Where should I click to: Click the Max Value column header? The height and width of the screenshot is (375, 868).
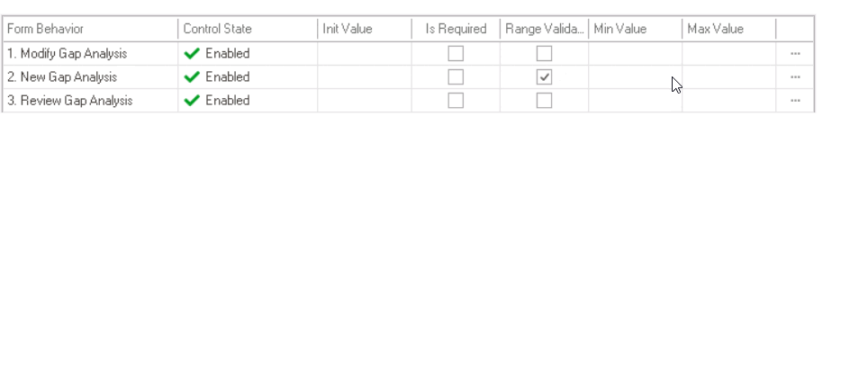(x=728, y=29)
